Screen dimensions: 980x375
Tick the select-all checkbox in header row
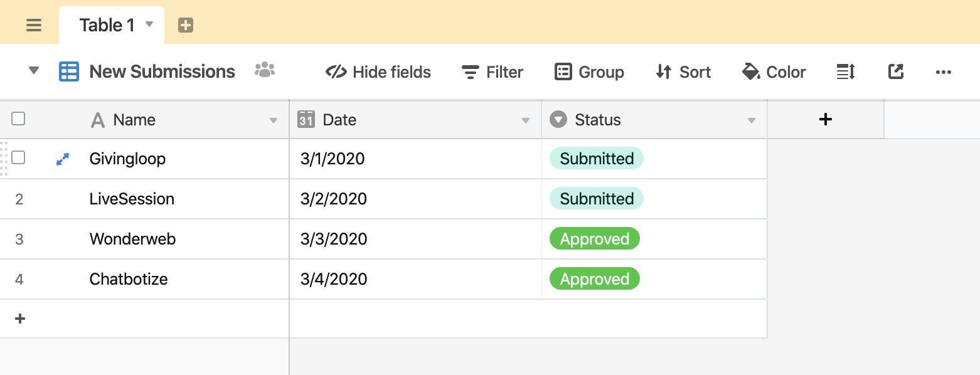point(18,119)
